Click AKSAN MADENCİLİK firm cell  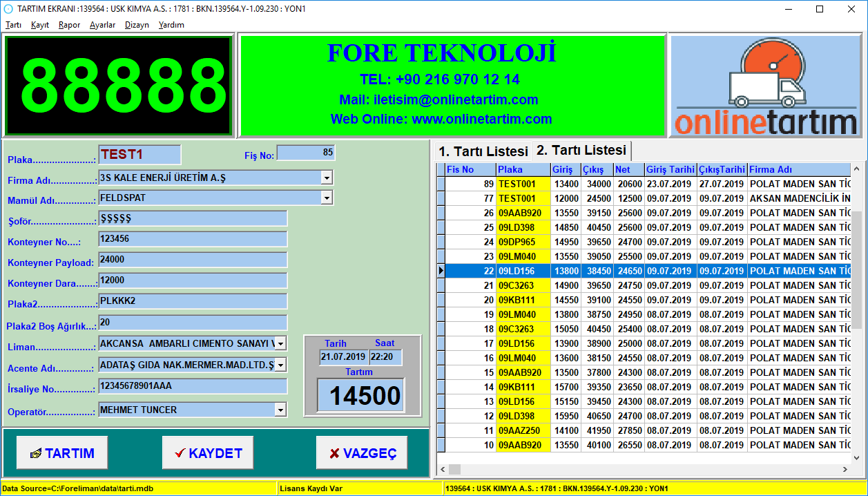[799, 198]
